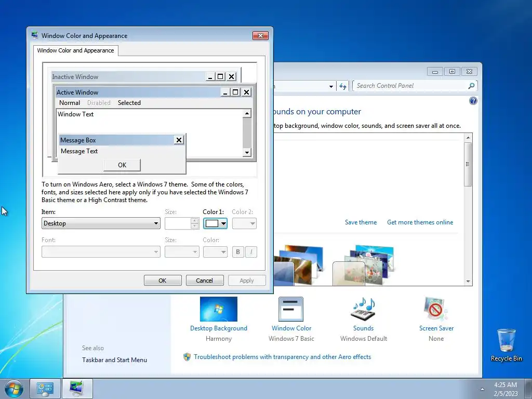Click Get more themes online link
This screenshot has height=399, width=532.
420,222
